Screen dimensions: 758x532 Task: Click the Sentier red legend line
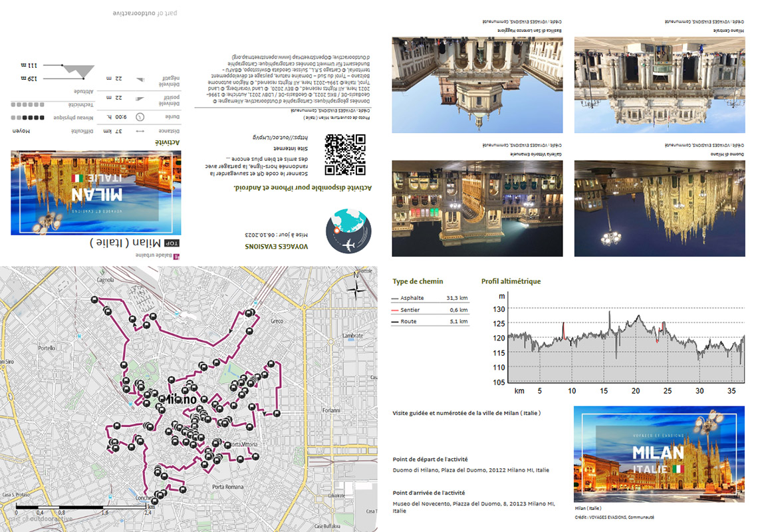[x=395, y=311]
